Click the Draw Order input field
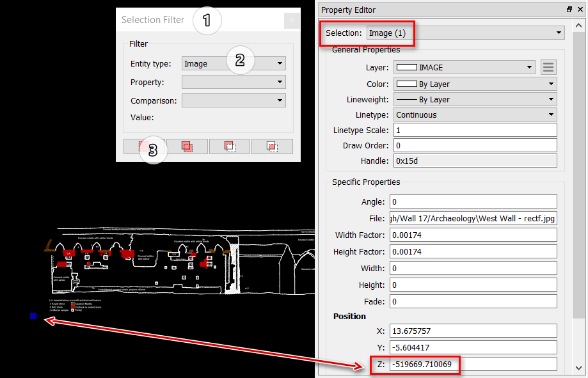Image resolution: width=588 pixels, height=378 pixels. click(x=475, y=145)
